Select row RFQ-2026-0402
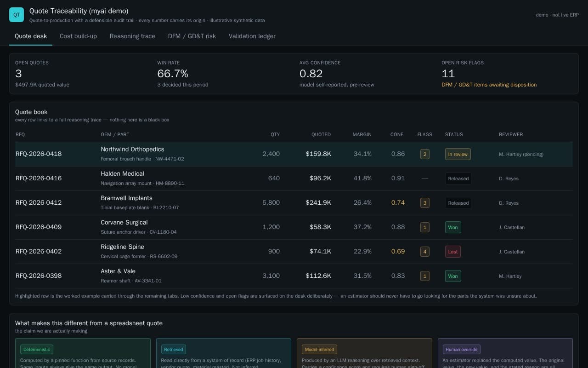This screenshot has height=368, width=588. [294, 252]
